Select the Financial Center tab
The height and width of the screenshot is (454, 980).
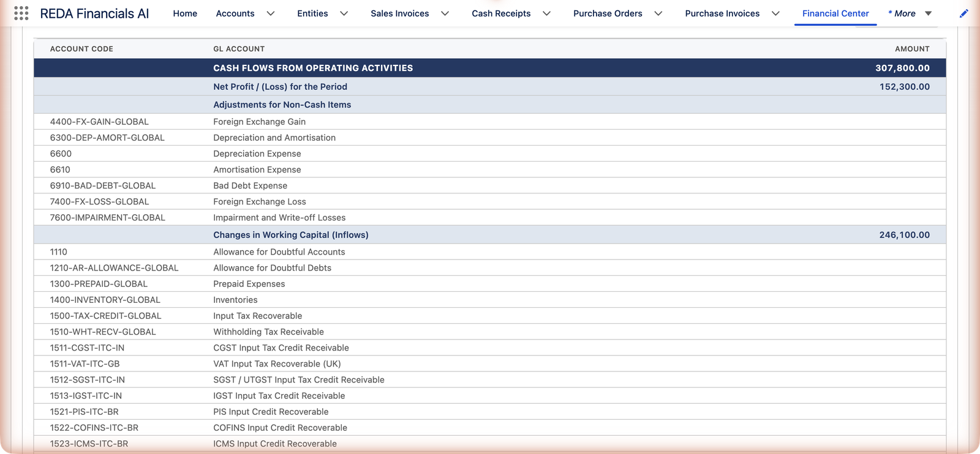coord(835,13)
